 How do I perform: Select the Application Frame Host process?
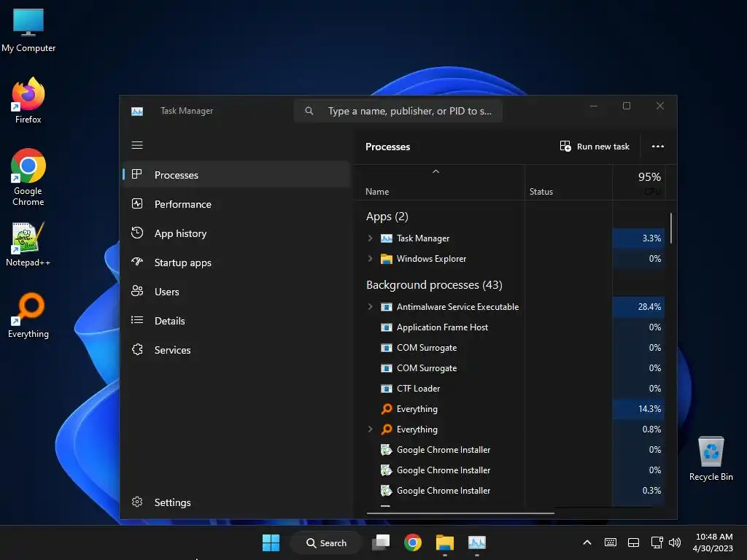tap(510, 327)
